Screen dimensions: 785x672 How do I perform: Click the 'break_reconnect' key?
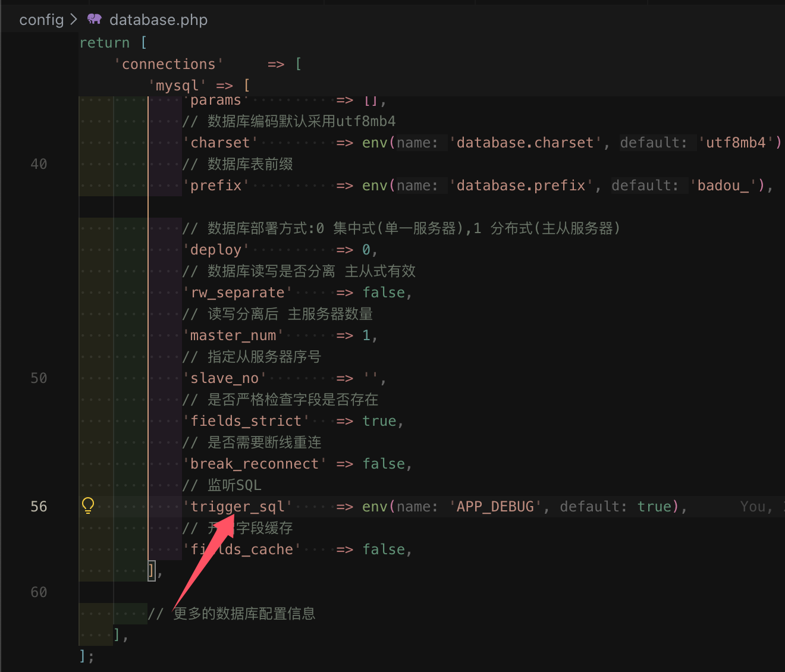click(255, 464)
